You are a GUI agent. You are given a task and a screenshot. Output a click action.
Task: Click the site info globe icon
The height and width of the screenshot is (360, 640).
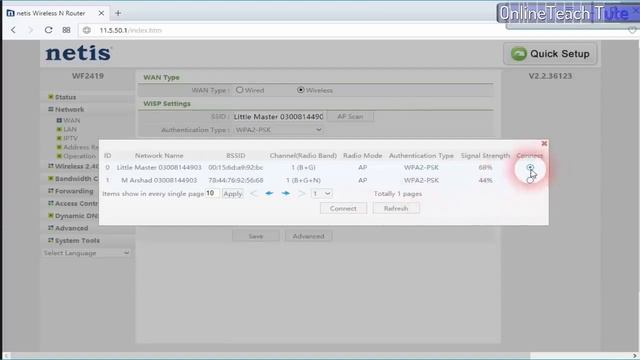pos(87,30)
